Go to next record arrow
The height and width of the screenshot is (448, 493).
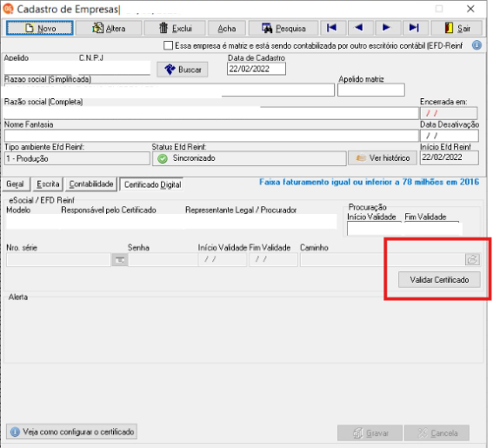pos(386,28)
